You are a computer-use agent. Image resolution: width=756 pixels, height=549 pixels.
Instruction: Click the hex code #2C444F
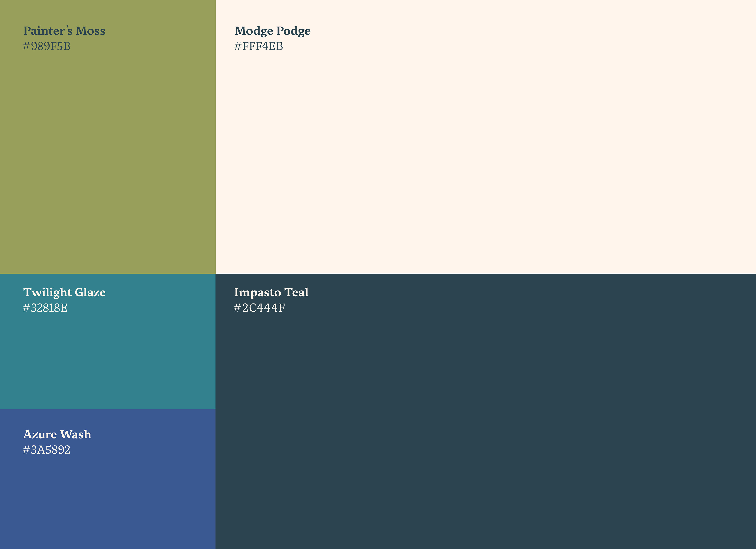(259, 308)
